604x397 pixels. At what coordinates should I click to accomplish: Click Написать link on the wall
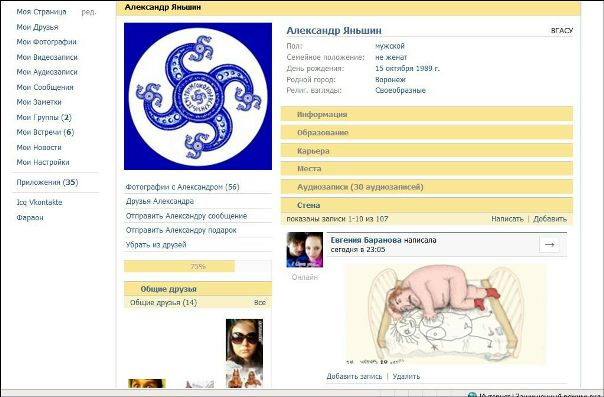pyautogui.click(x=507, y=219)
